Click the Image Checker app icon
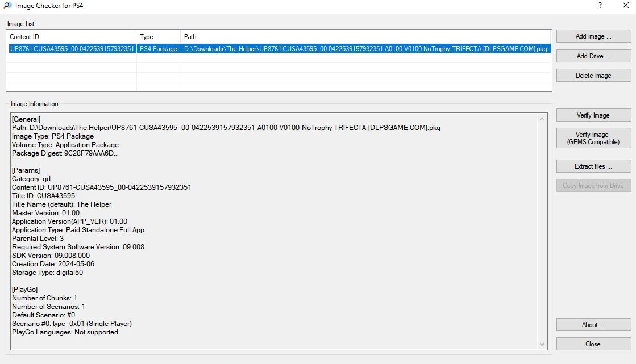Image resolution: width=636 pixels, height=364 pixels. [7, 6]
